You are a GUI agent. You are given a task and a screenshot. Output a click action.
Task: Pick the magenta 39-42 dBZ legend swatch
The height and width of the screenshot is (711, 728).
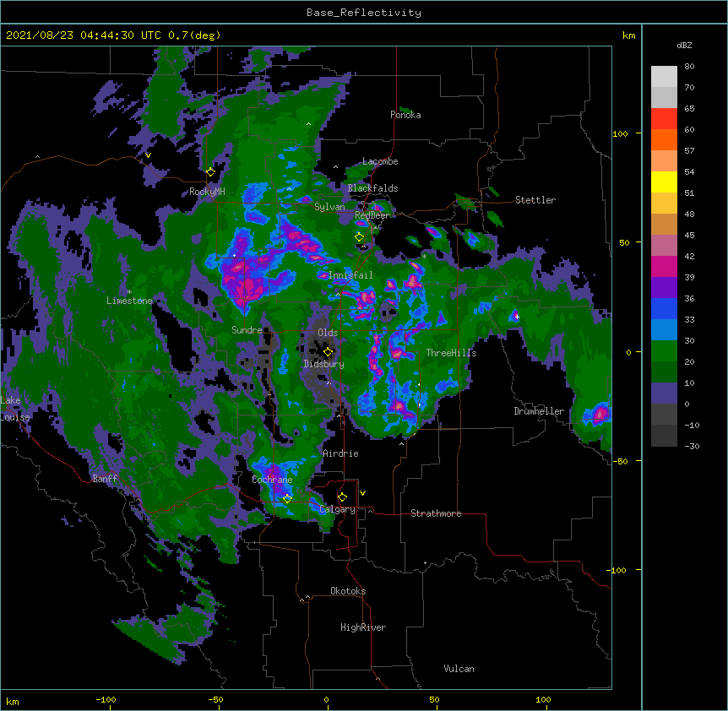tap(664, 267)
